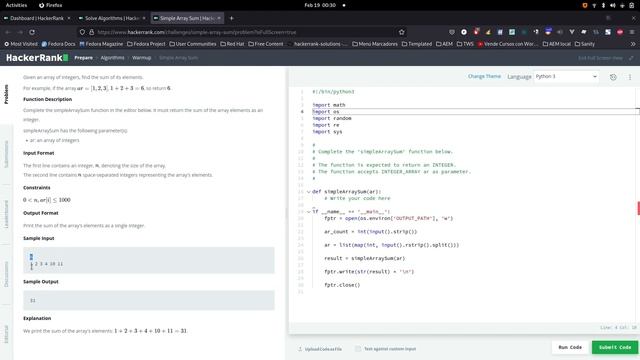Viewport: 640px width, 360px height.
Task: Click the 'fptr.close()' code line
Action: (x=342, y=285)
